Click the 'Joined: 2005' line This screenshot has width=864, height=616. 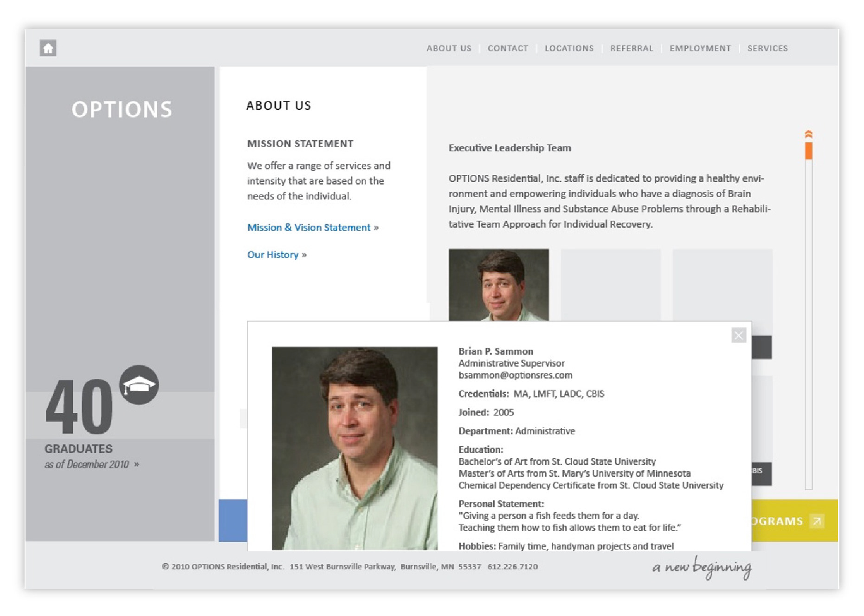(x=486, y=412)
